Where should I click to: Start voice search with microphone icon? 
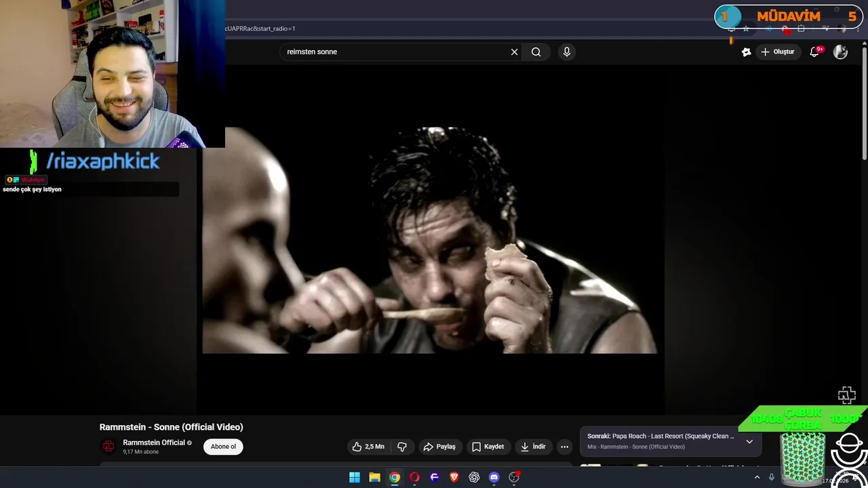[567, 52]
